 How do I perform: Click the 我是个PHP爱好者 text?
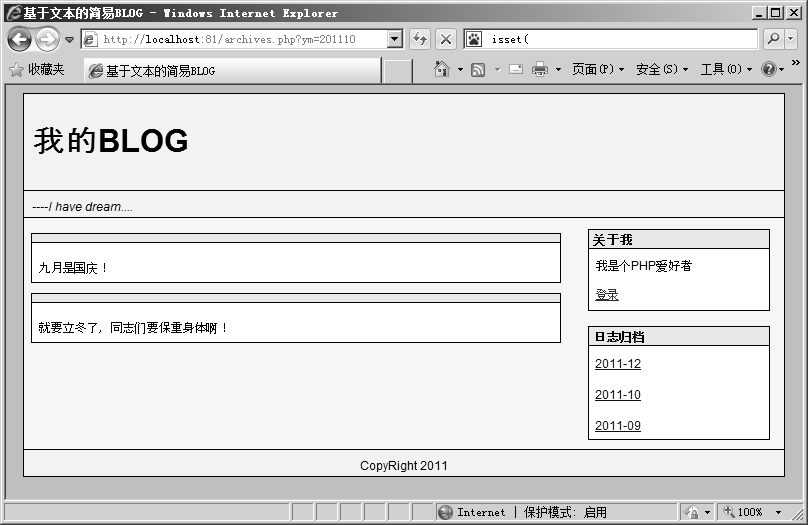click(644, 266)
